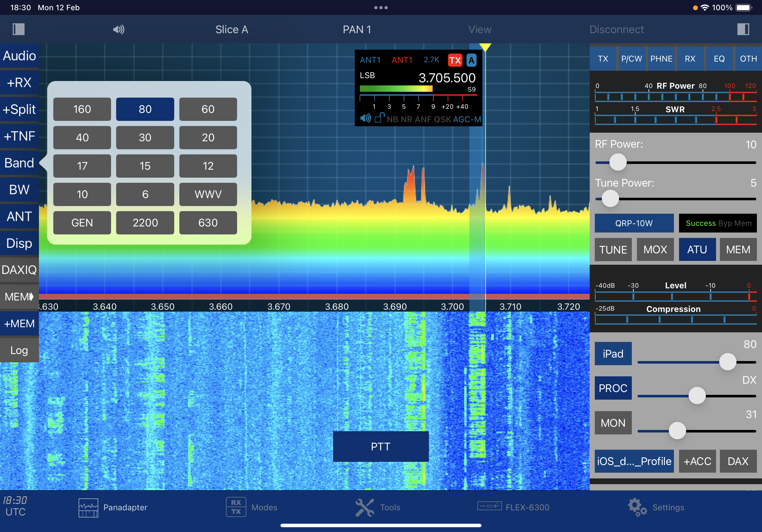Toggle the left sidebar panel icon
Image resolution: width=762 pixels, height=532 pixels.
point(19,29)
